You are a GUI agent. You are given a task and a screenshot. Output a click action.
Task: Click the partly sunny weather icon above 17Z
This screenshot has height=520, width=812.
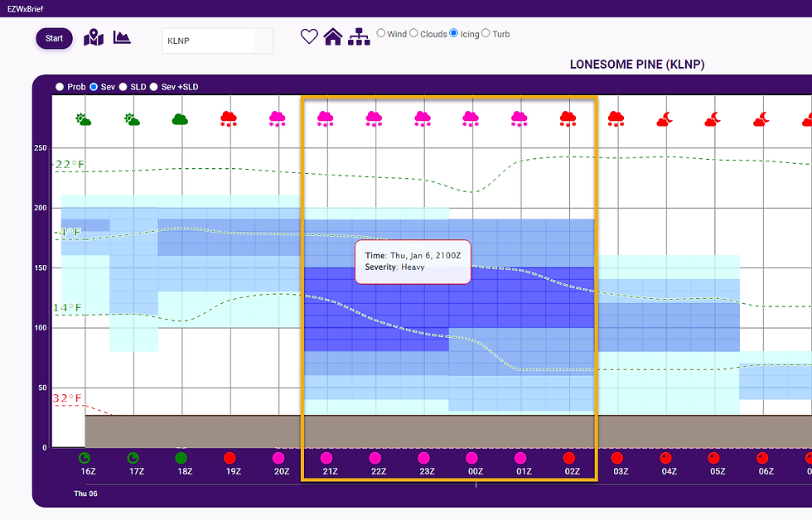(132, 119)
